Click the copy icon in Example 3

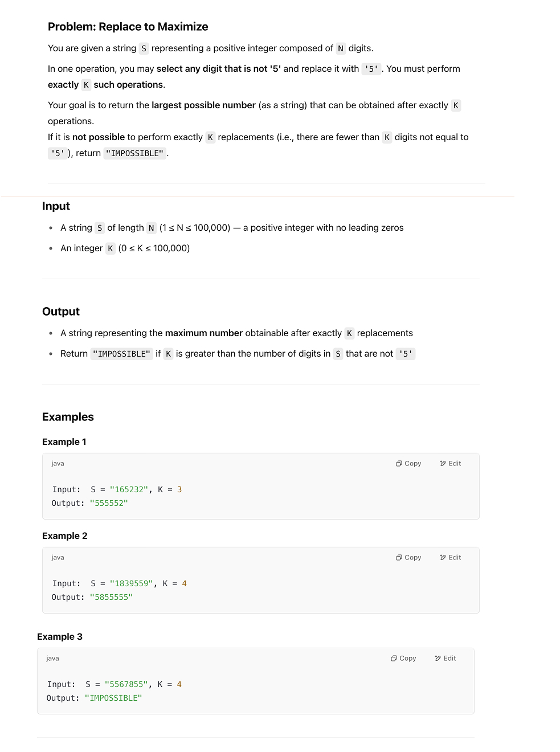(394, 659)
